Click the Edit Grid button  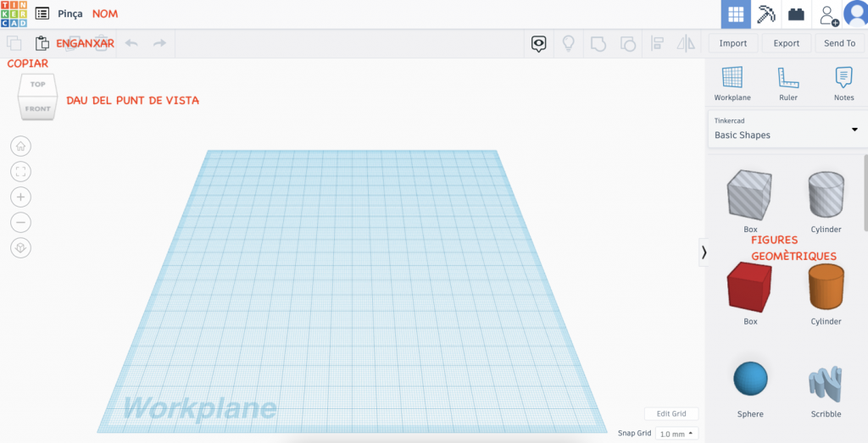671,413
